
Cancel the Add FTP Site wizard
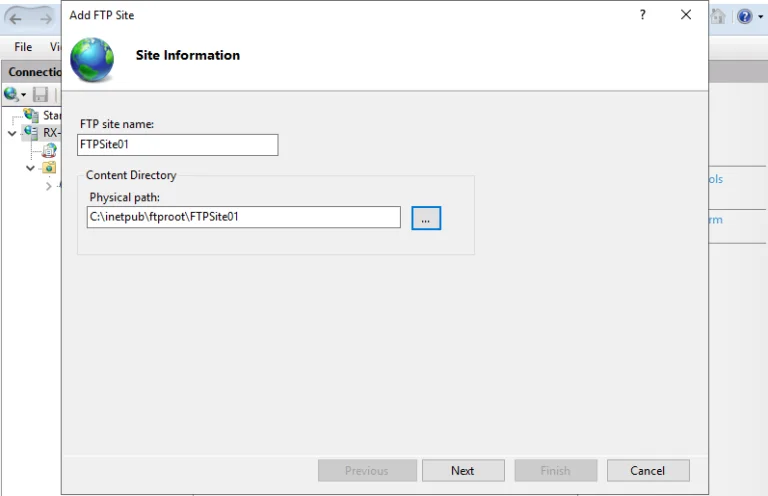[648, 471]
